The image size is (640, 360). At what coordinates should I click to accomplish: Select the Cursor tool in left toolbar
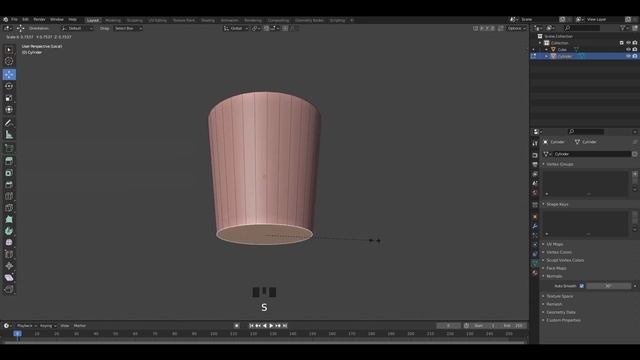point(9,61)
